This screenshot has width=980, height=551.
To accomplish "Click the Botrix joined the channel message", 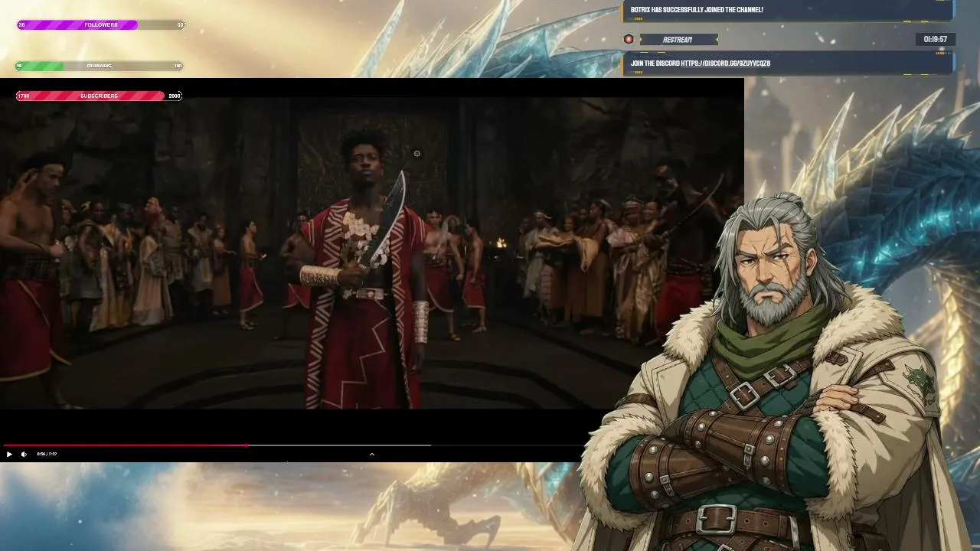I will coord(697,10).
